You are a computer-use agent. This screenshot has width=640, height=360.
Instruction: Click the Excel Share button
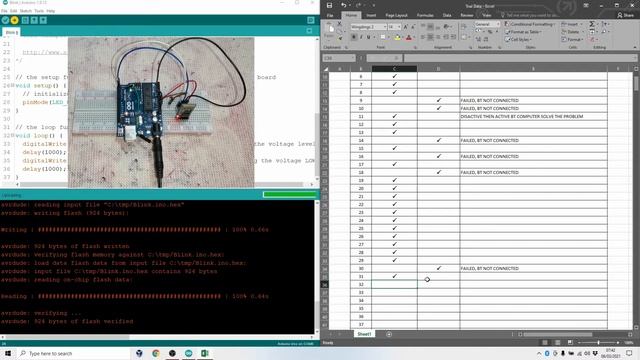click(x=625, y=15)
